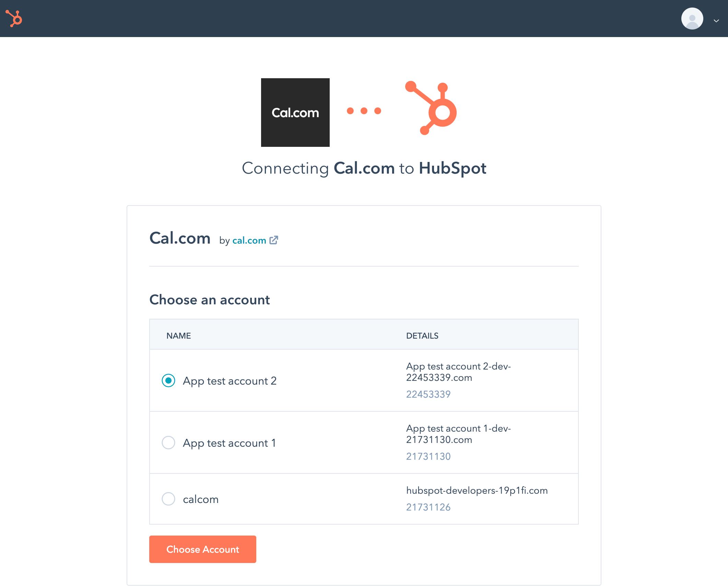Screen dimensions: 728x586
Task: Click the NAME column header
Action: click(178, 336)
